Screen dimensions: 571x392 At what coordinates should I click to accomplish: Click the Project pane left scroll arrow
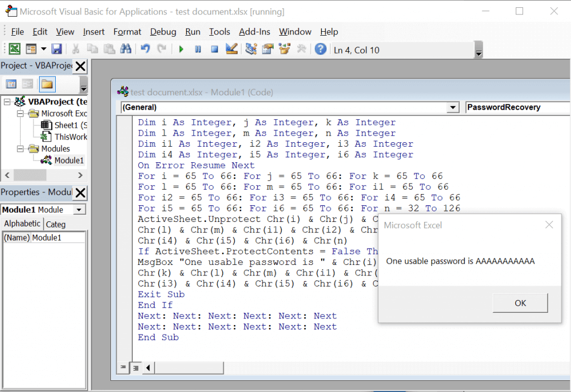[x=7, y=175]
